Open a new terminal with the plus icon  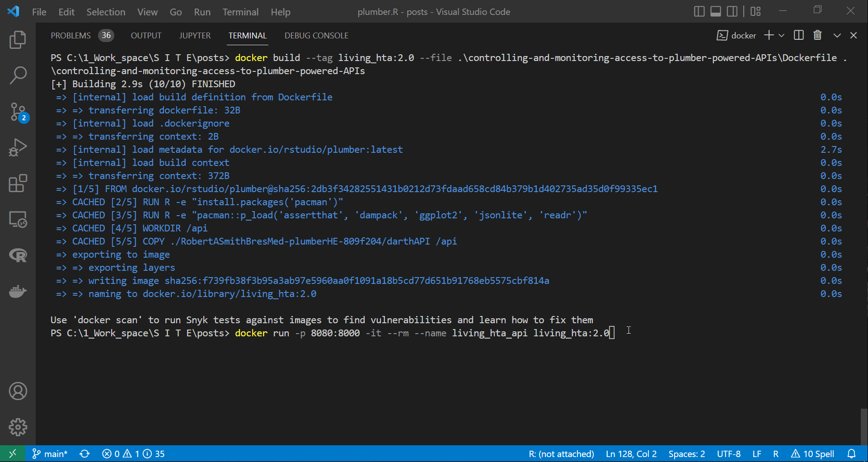[x=768, y=35]
